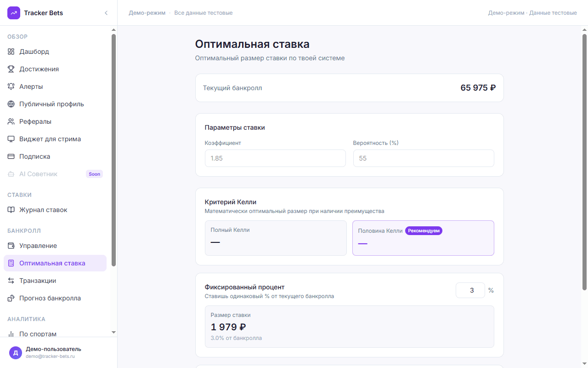Click the 3.0% от банкролла text

pos(236,338)
